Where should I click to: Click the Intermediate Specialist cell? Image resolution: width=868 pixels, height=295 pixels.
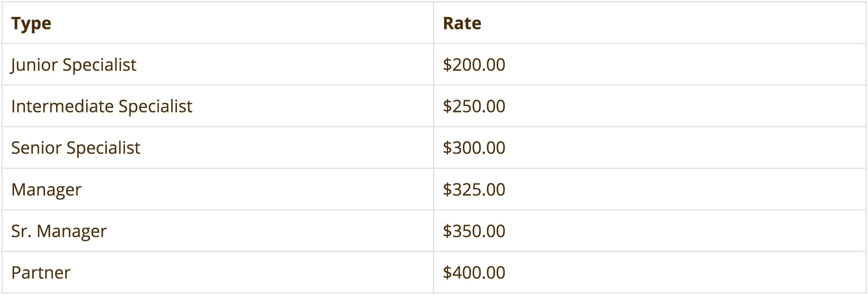[217, 106]
